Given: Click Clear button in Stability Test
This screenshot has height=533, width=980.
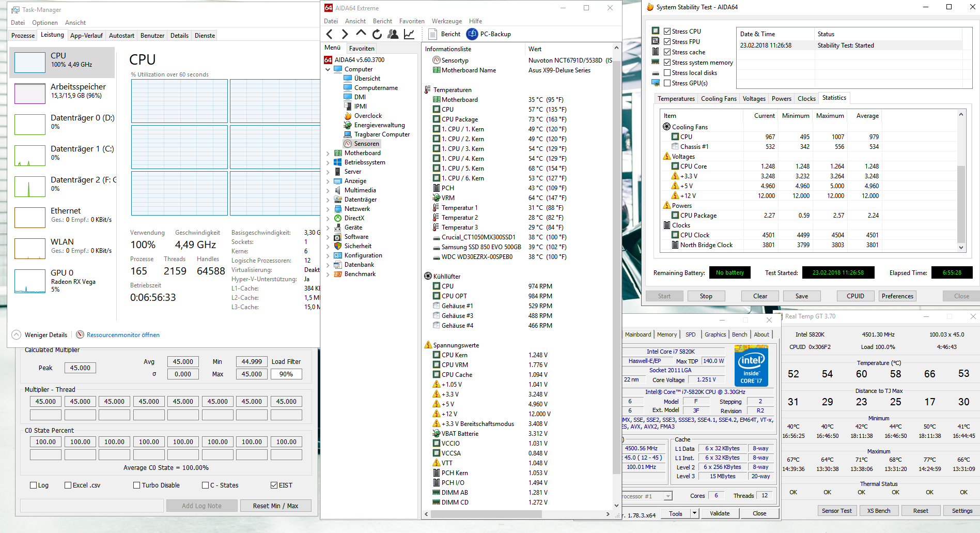Looking at the screenshot, I should (x=760, y=296).
